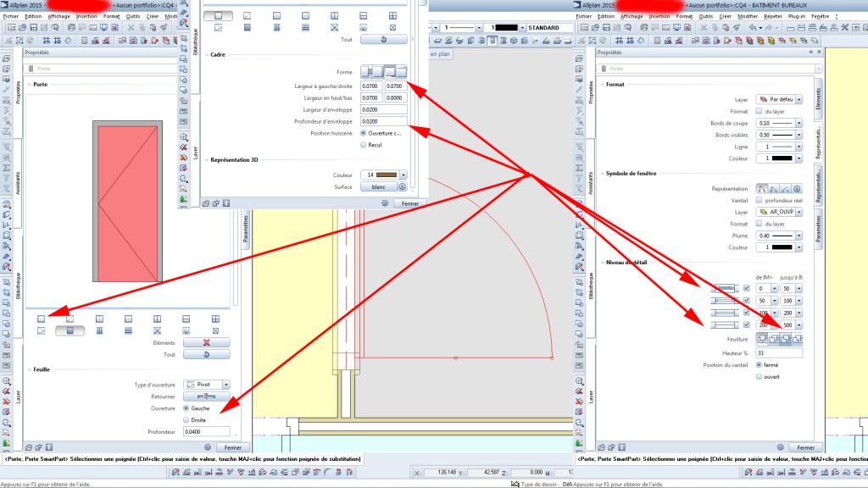Cut with scissors icon in the left Allplan window
The image size is (868, 488).
[x=131, y=27]
